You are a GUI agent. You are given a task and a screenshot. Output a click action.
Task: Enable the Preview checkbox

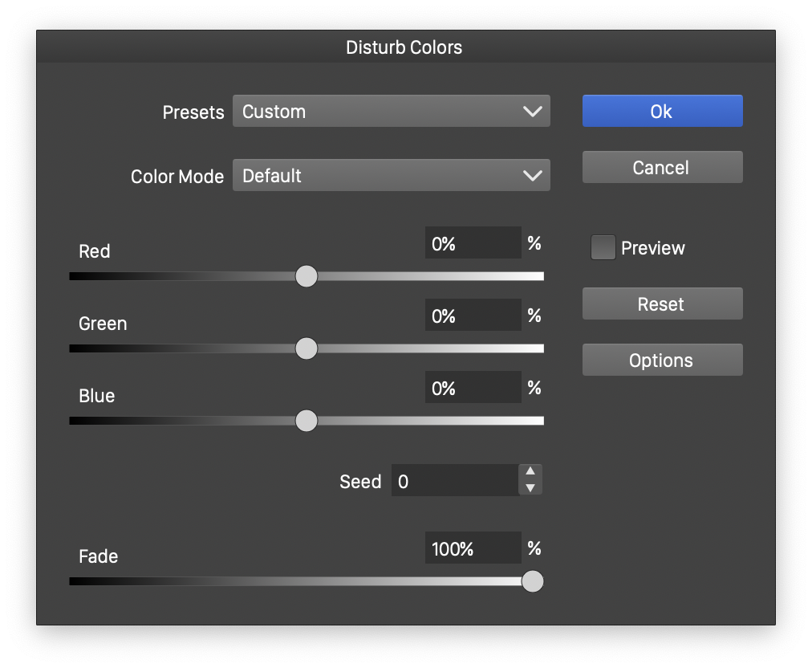coord(603,248)
